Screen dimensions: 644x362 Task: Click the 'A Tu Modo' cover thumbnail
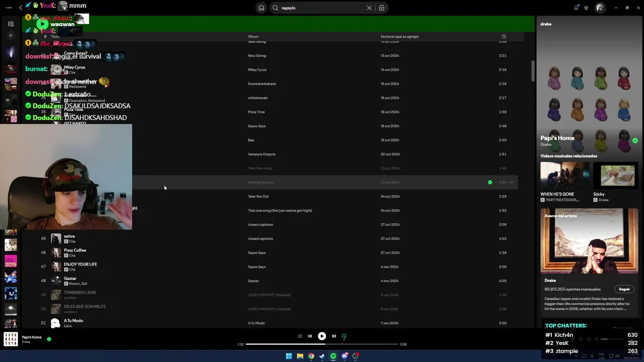coord(55,323)
